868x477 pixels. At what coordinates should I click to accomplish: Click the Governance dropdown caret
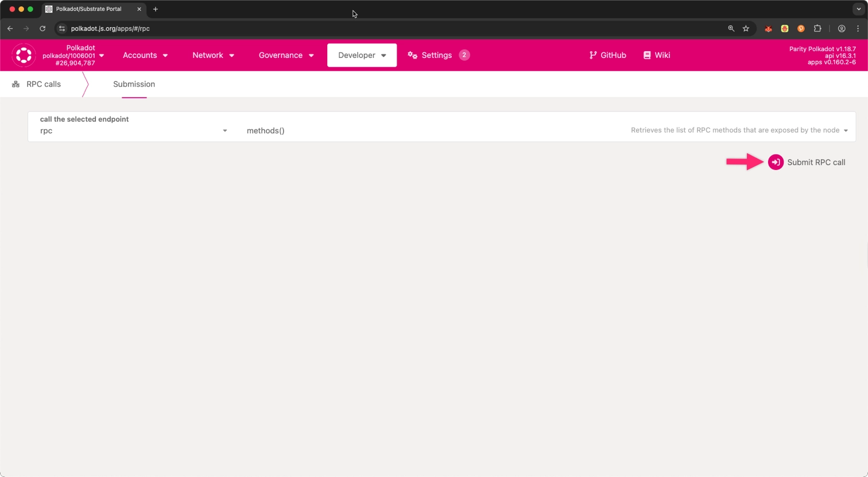[311, 56]
